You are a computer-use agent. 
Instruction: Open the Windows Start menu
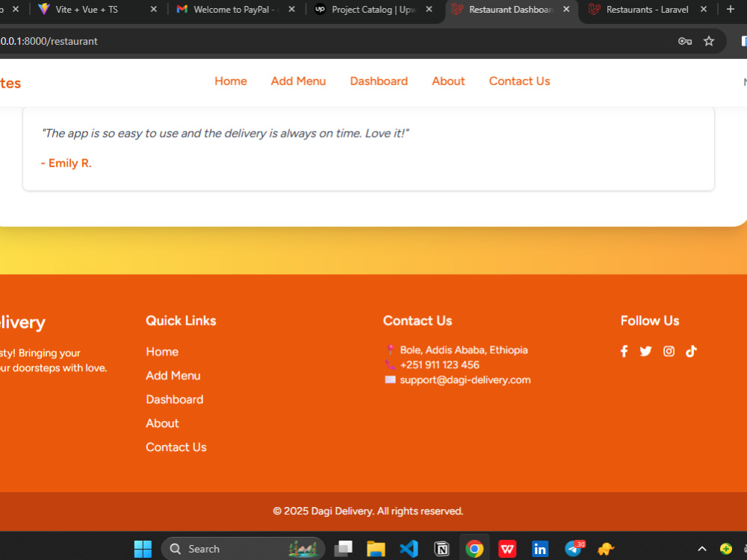(x=143, y=549)
